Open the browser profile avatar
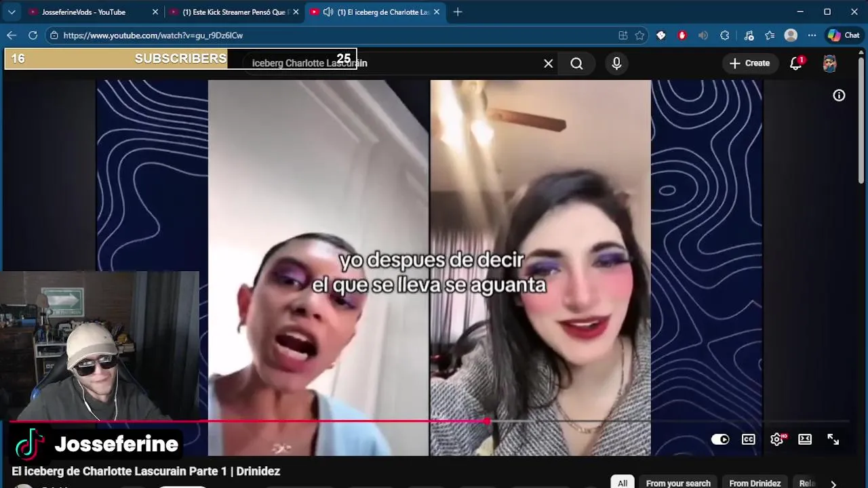Viewport: 868px width, 488px height. (791, 35)
